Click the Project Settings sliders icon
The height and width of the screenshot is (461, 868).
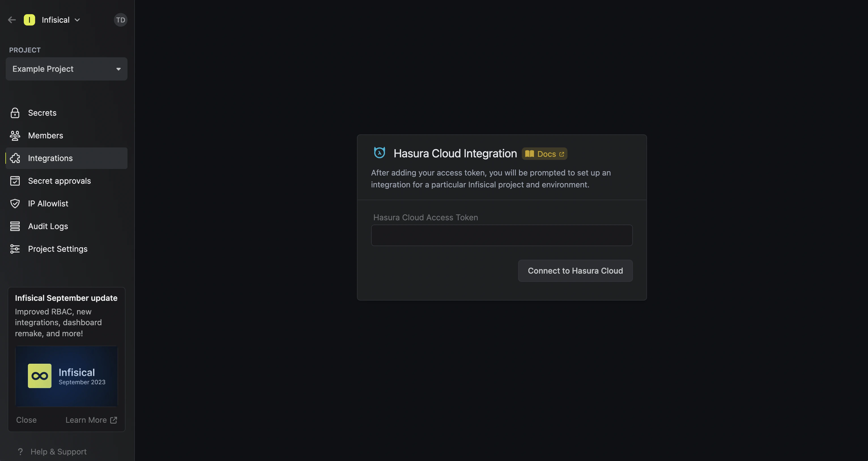coord(15,249)
